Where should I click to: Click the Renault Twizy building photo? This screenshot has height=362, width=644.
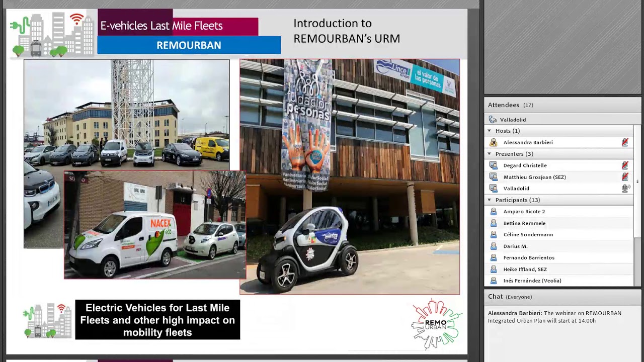[x=350, y=176]
